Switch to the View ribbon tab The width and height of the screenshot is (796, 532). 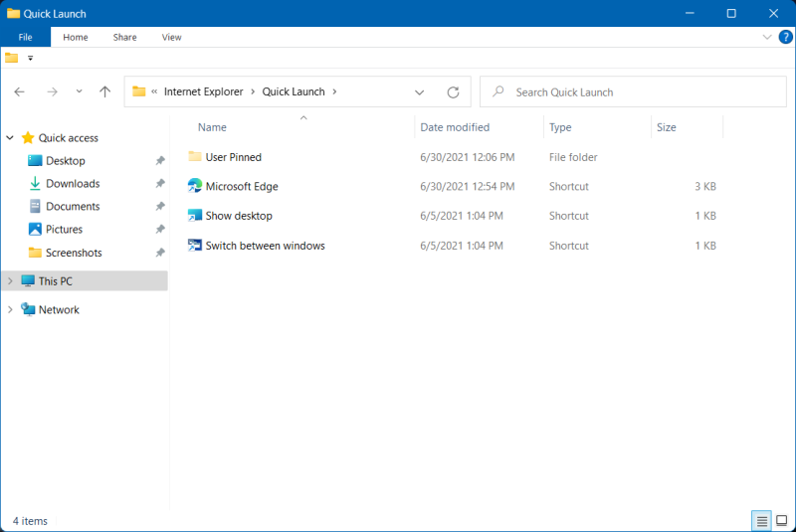tap(171, 37)
